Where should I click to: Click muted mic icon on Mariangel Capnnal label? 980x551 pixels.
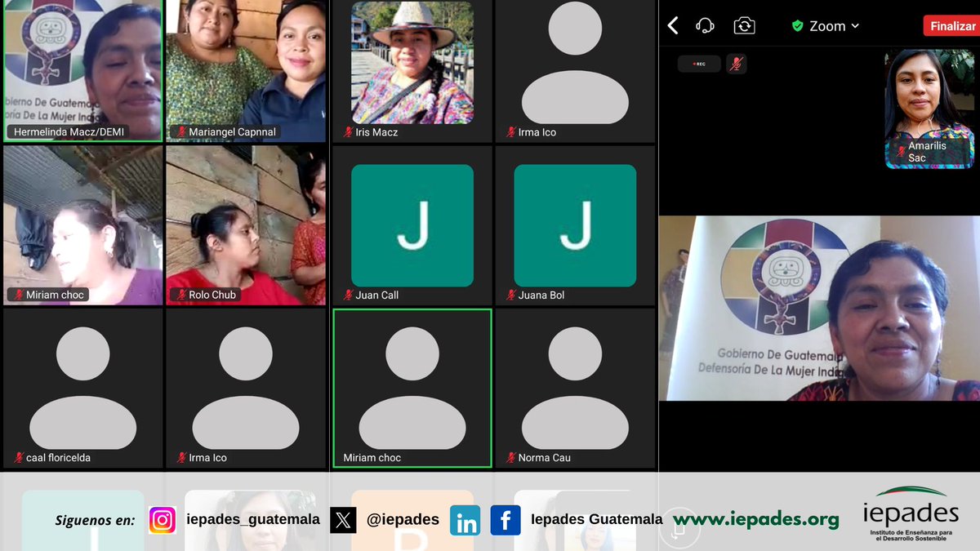coord(181,131)
